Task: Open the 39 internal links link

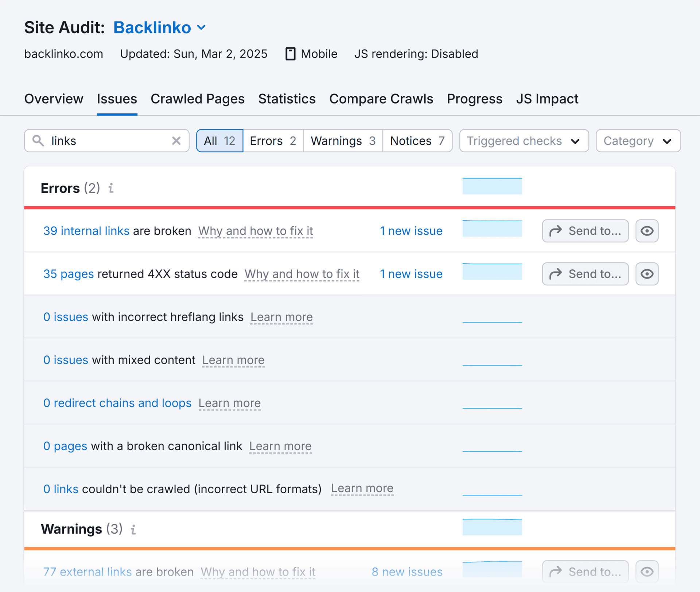Action: click(x=86, y=231)
